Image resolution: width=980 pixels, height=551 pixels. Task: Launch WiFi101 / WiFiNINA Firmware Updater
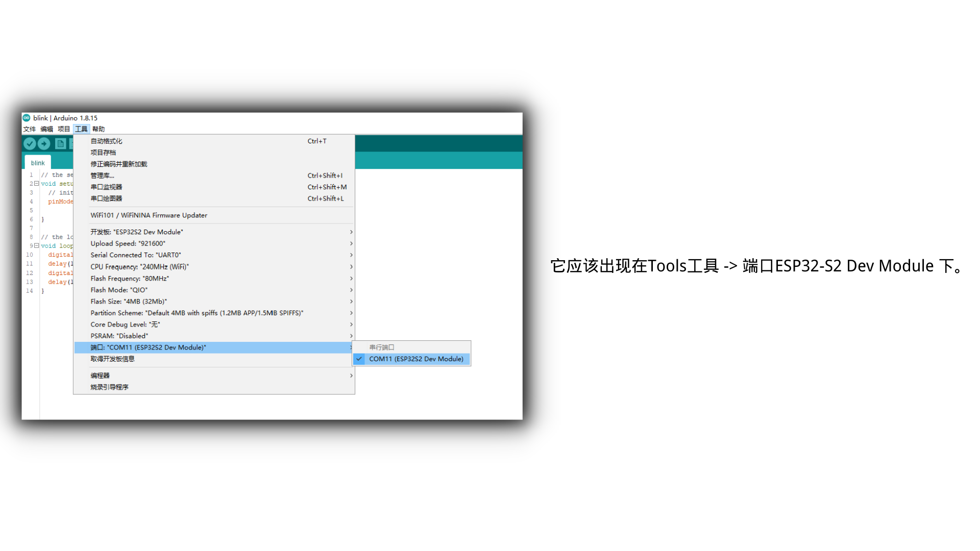click(x=214, y=215)
